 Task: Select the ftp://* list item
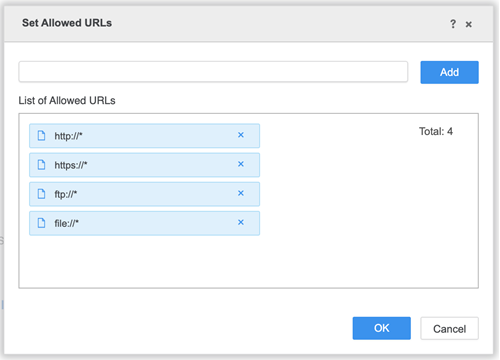pyautogui.click(x=144, y=194)
